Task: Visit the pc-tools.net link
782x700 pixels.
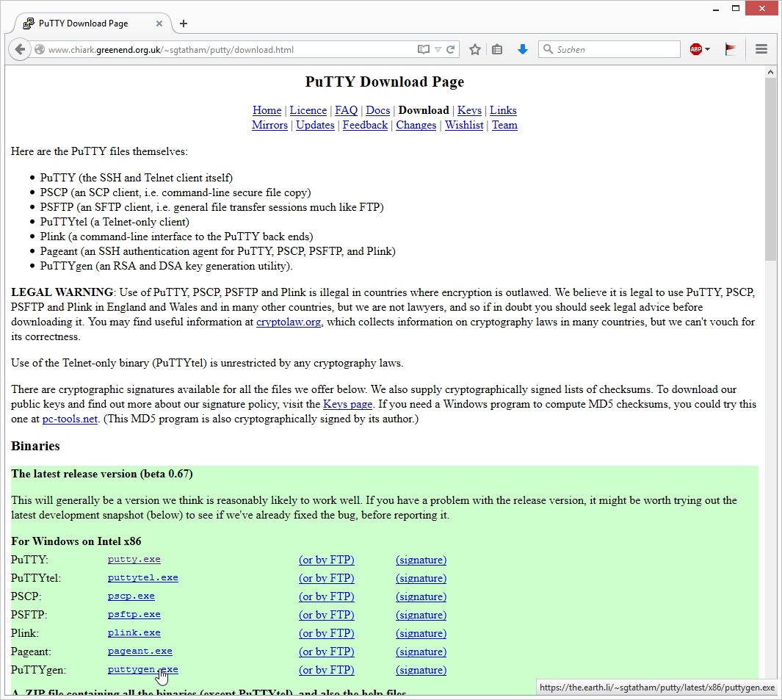Action: pyautogui.click(x=70, y=419)
